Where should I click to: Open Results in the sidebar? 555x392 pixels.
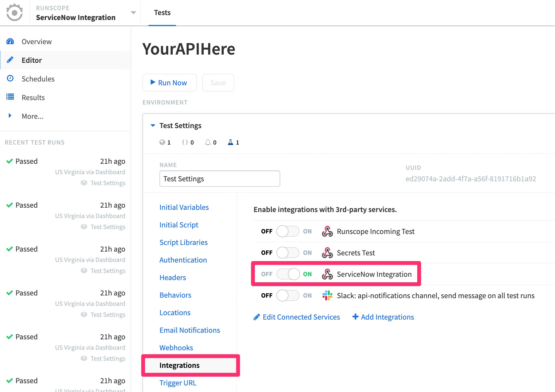click(x=33, y=97)
